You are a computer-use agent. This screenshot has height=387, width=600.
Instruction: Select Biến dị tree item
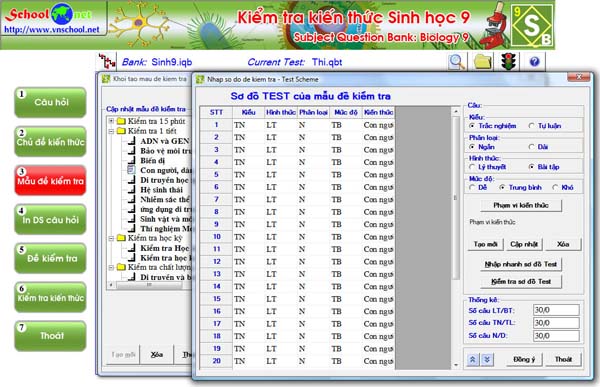coord(152,161)
